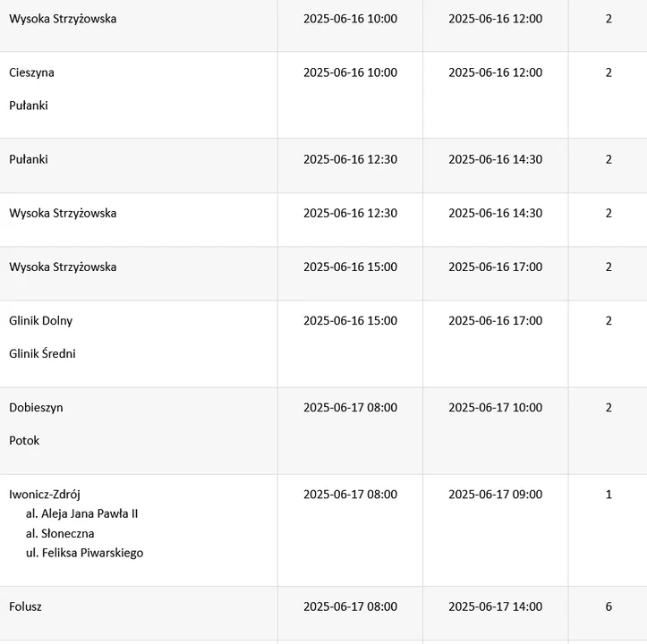
Task: Click al. Aleja Jana Pawła II street
Action: point(81,513)
